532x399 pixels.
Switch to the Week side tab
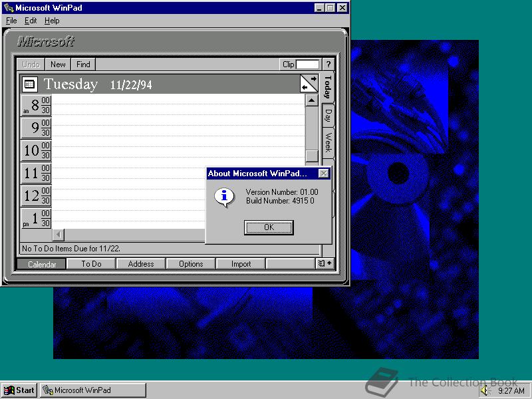(328, 142)
